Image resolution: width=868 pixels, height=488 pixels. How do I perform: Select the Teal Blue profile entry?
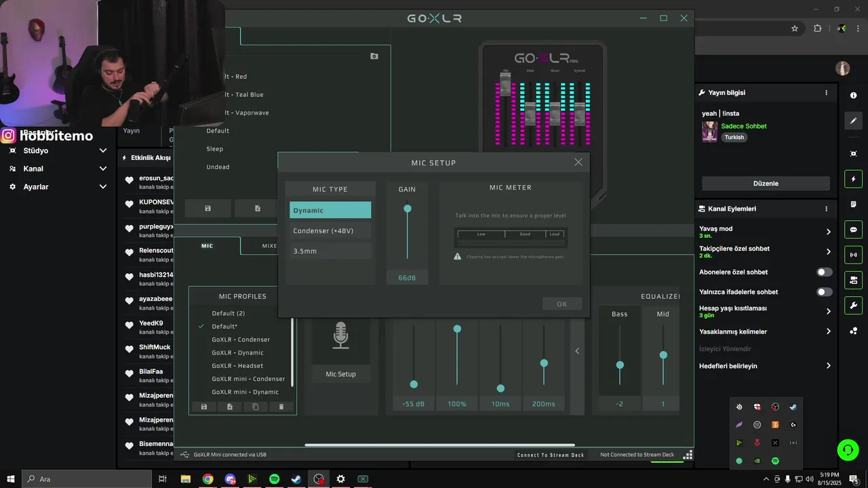(x=244, y=95)
